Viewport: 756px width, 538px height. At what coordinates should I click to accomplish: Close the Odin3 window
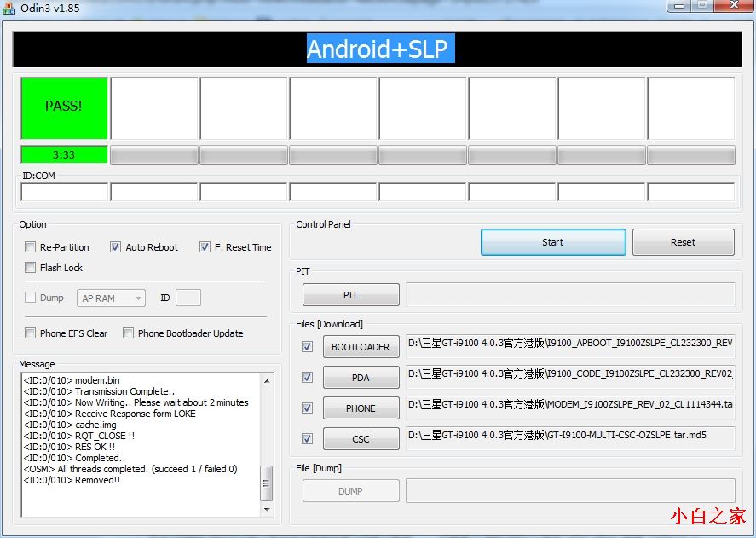pos(735,6)
